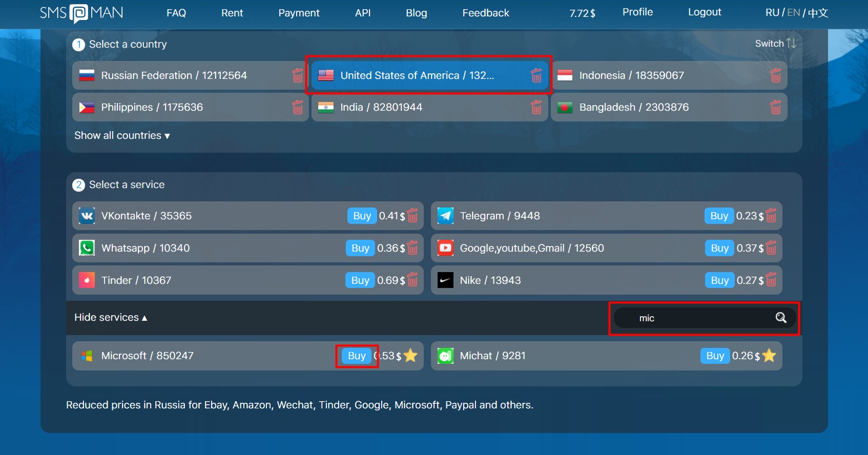The width and height of the screenshot is (868, 455).
Task: Switch language to Chinese 中文
Action: tap(818, 12)
